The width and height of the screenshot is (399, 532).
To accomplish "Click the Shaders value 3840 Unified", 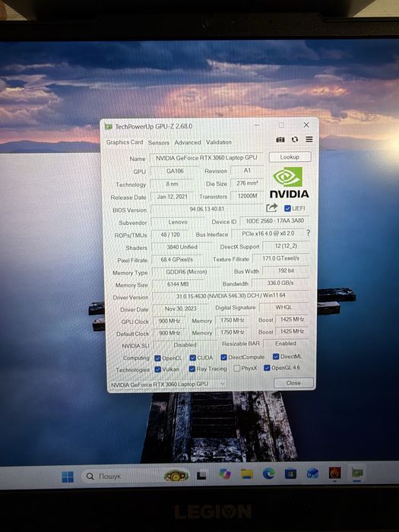I will point(182,247).
